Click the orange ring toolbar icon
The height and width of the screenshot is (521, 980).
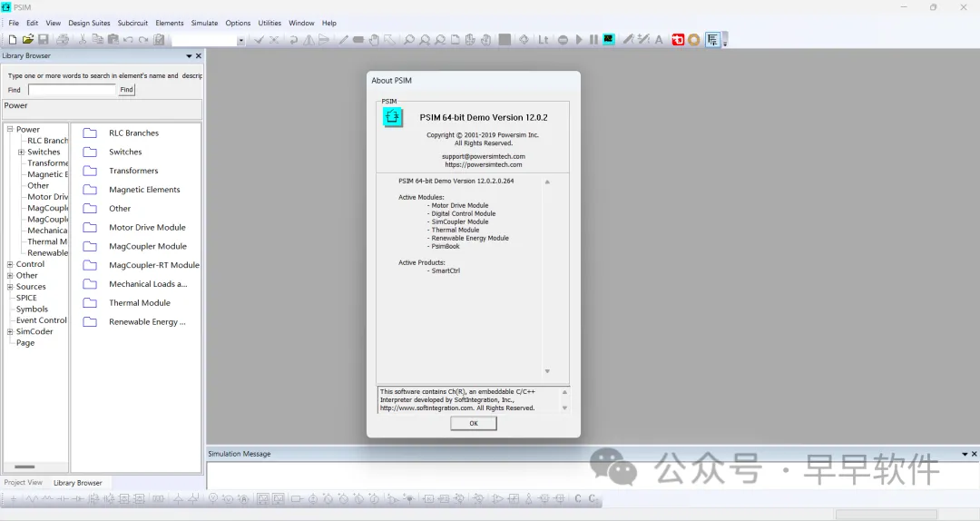(694, 39)
